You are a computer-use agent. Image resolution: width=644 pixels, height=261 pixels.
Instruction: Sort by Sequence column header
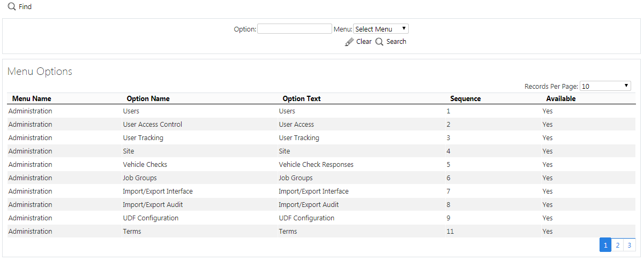465,98
